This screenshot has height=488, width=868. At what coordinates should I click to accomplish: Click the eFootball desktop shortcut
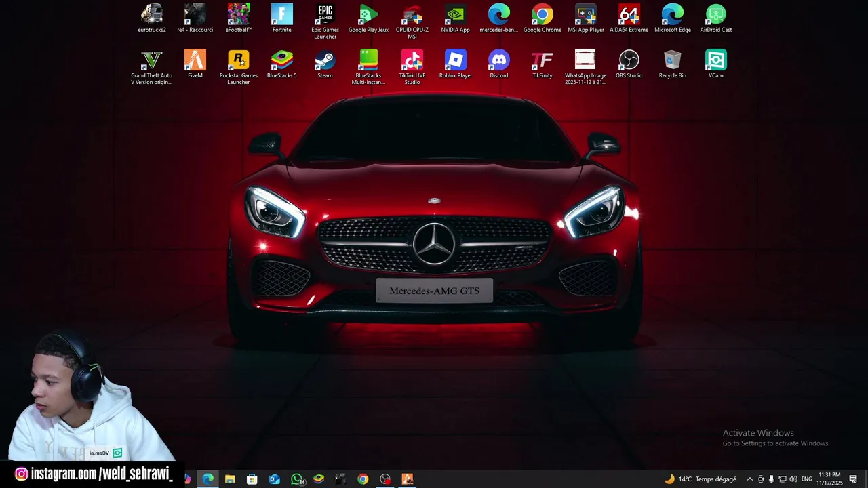(x=239, y=18)
